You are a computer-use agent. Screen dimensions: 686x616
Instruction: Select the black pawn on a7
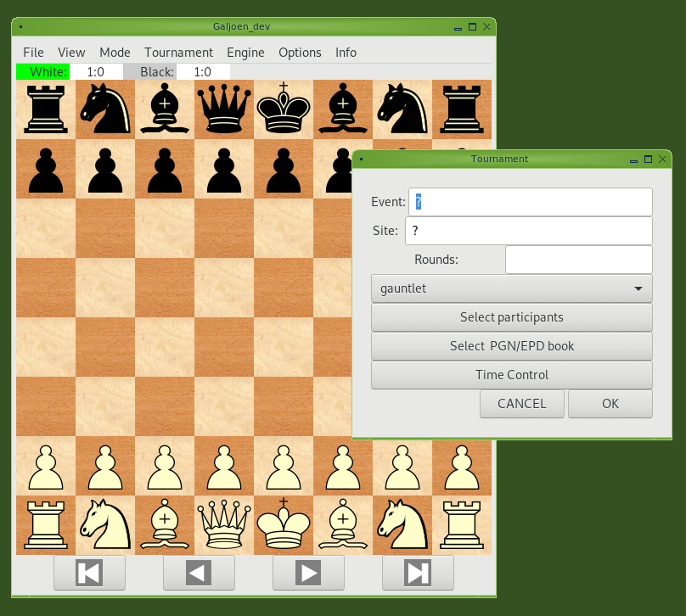[46, 169]
